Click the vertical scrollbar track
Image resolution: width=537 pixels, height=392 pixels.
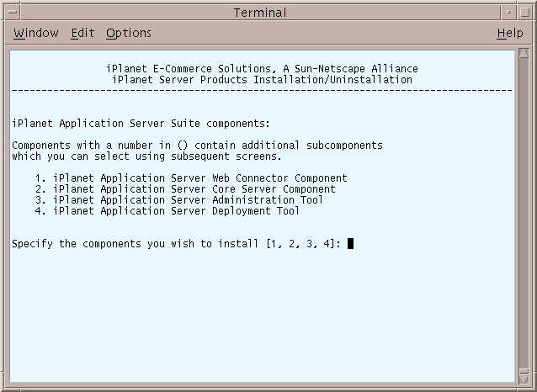[x=524, y=215]
